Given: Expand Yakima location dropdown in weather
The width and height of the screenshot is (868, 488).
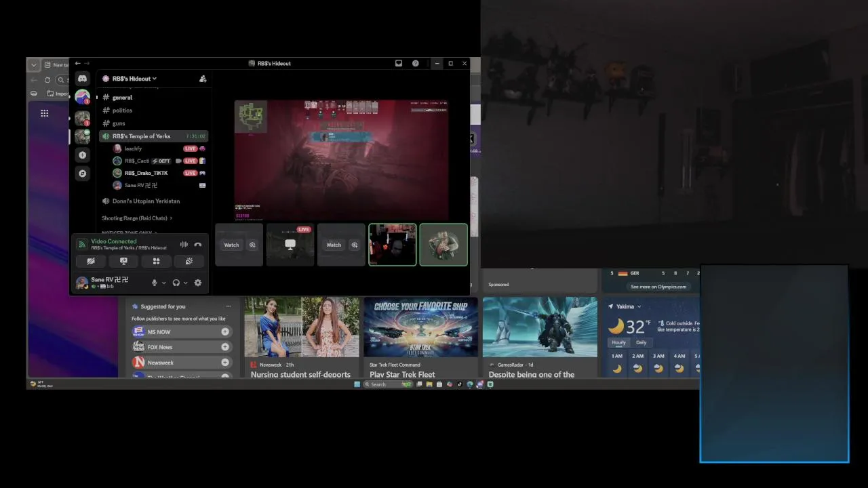Looking at the screenshot, I should tap(639, 306).
